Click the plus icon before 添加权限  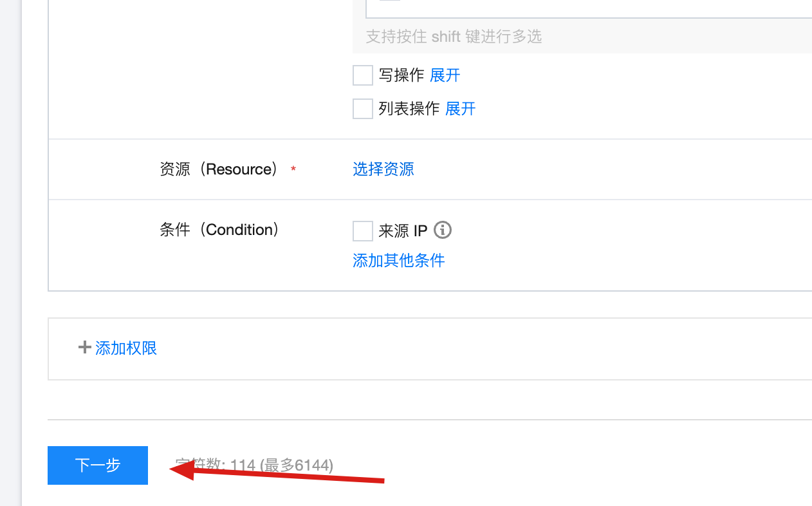[x=84, y=348]
